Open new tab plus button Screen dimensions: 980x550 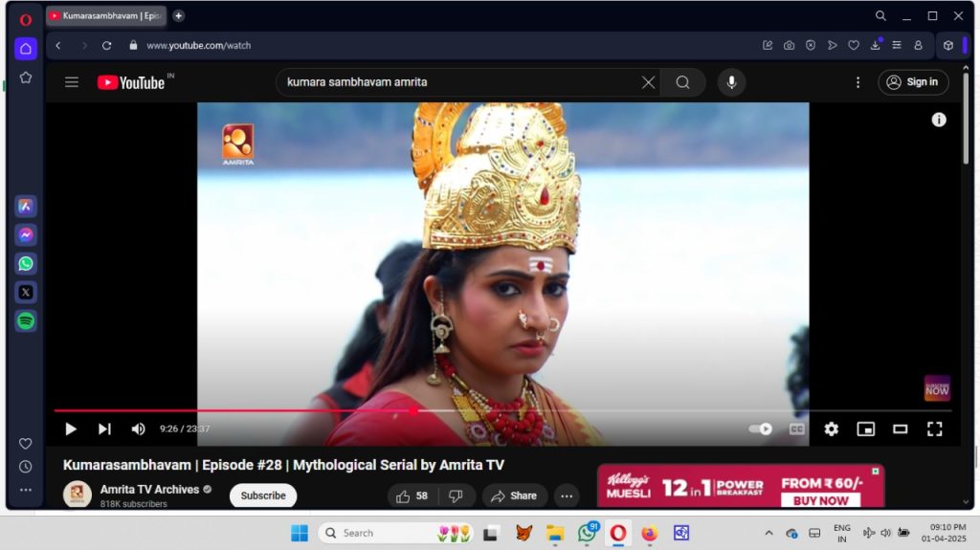[179, 15]
